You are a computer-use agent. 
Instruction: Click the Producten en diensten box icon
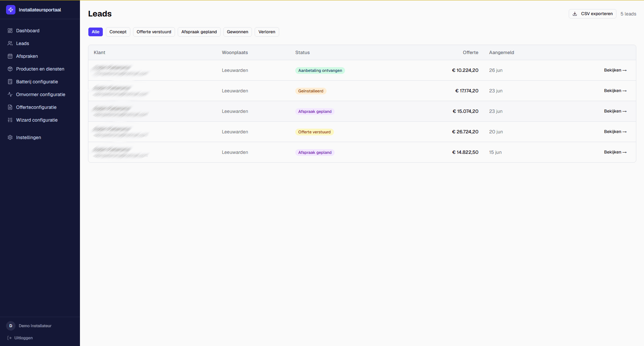(10, 69)
